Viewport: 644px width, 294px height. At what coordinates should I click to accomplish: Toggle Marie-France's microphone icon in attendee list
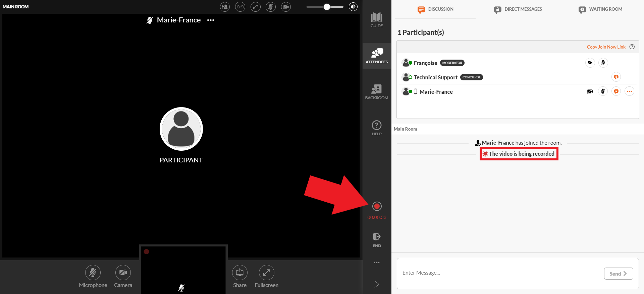coord(603,91)
